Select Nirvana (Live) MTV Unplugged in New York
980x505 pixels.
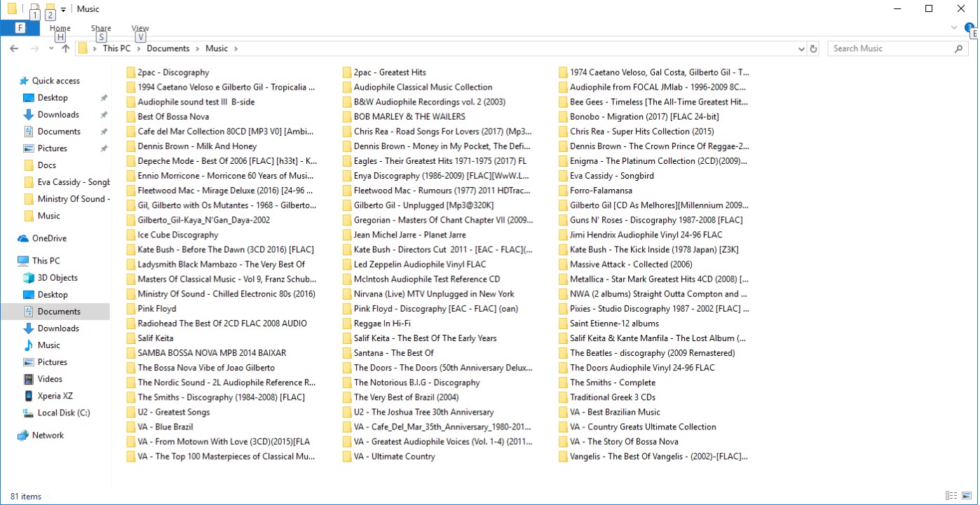coord(434,293)
